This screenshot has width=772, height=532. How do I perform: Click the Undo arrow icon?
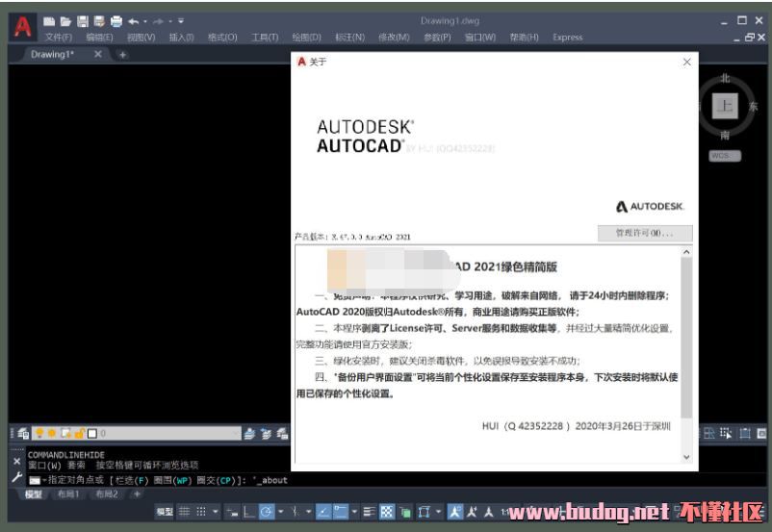(134, 21)
